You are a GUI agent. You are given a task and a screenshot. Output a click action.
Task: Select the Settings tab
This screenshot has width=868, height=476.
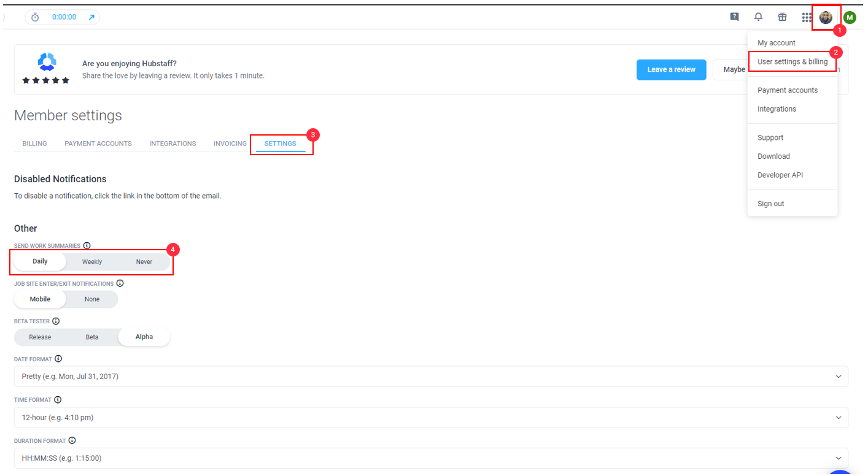tap(281, 144)
